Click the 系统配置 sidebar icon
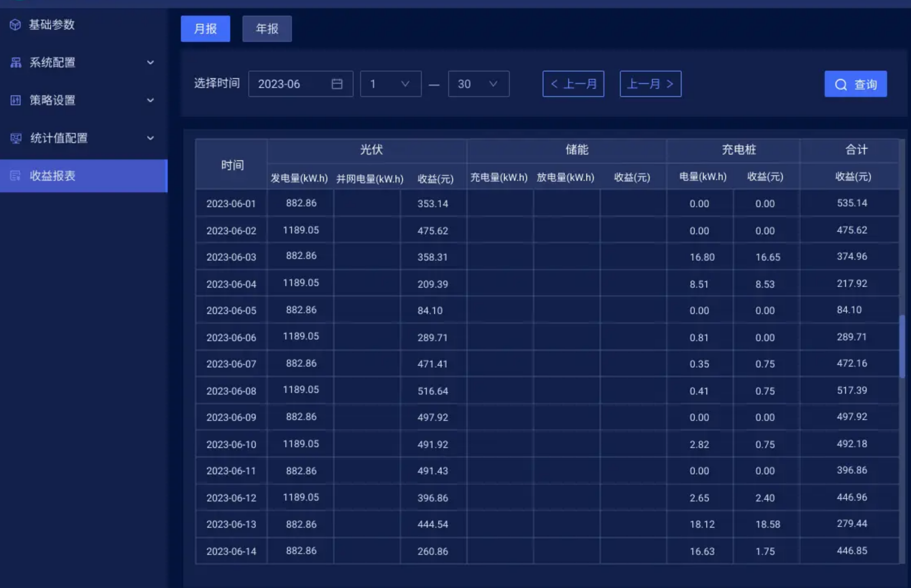This screenshot has height=588, width=911. (x=15, y=62)
